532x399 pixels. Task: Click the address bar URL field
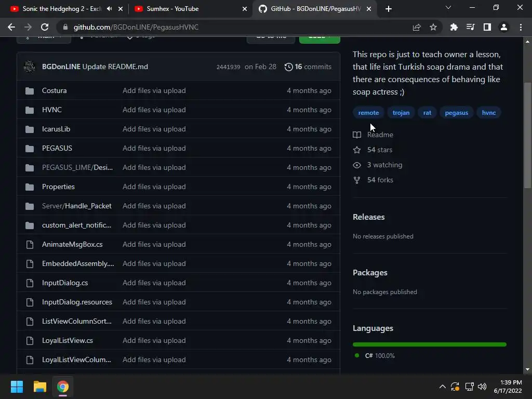pyautogui.click(x=234, y=27)
